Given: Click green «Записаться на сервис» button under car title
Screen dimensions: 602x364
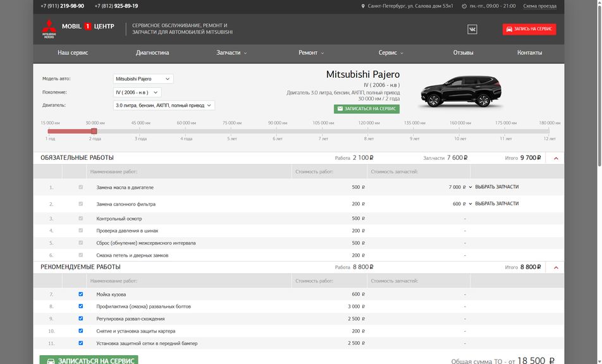Looking at the screenshot, I should (367, 109).
